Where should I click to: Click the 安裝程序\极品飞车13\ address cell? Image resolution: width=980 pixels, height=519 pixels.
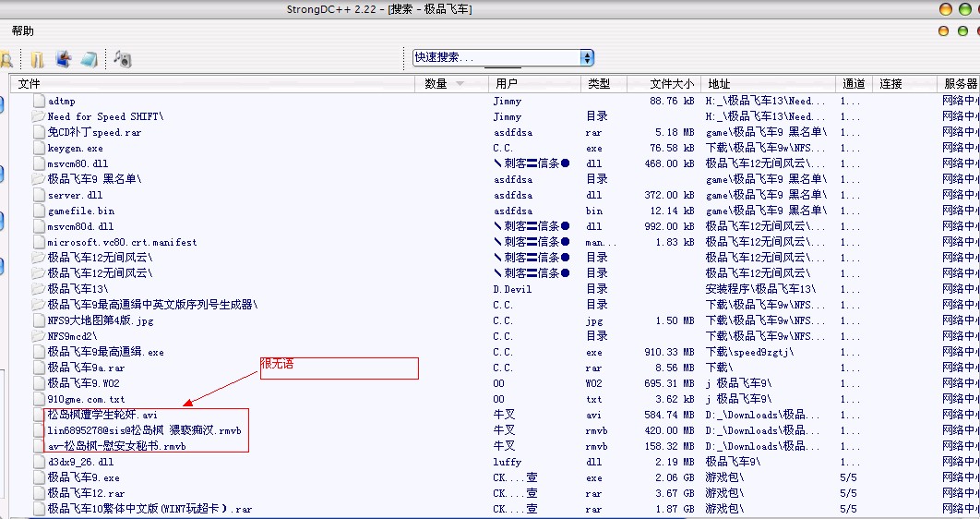[x=760, y=289]
